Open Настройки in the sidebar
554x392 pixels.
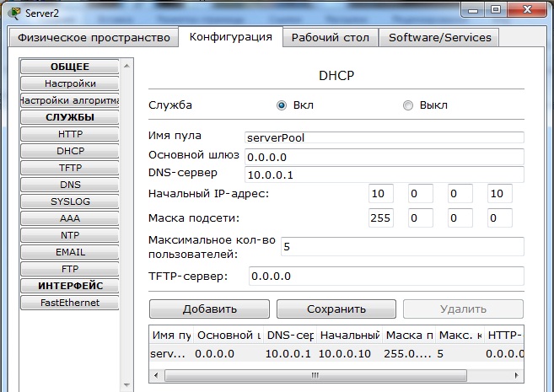pyautogui.click(x=70, y=83)
